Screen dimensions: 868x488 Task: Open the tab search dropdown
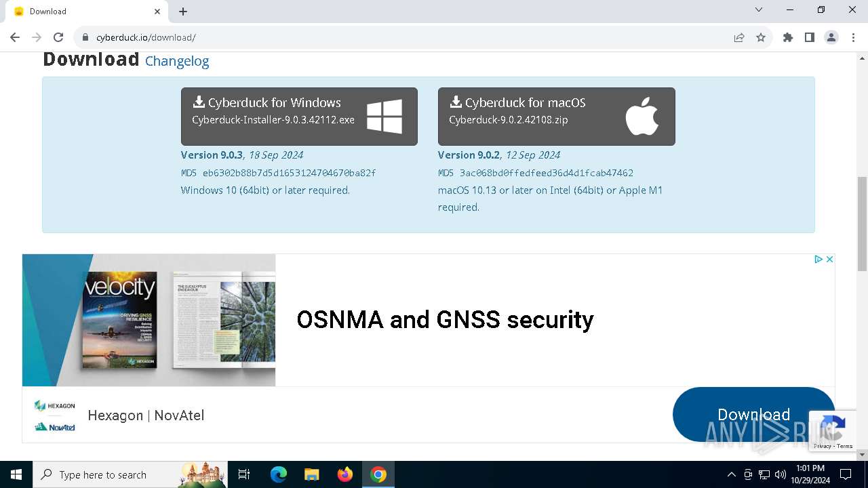(x=759, y=10)
